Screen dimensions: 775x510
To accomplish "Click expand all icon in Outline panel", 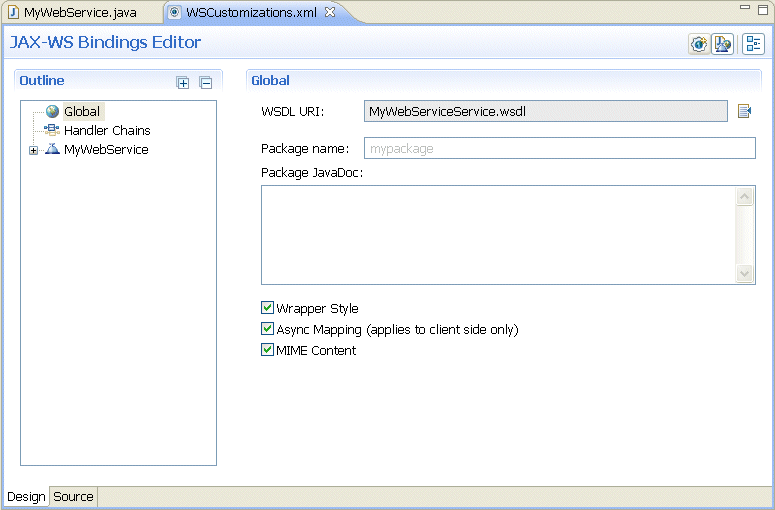I will (183, 83).
